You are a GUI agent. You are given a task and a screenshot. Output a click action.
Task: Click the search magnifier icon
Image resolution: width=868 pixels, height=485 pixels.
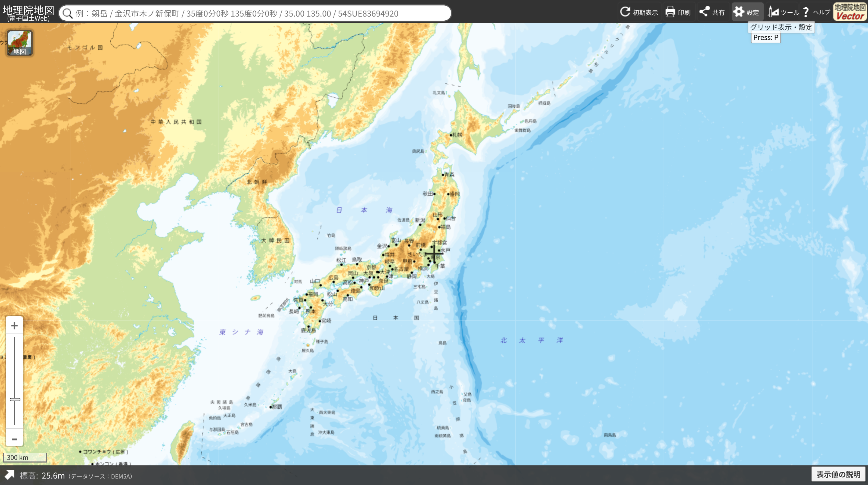68,14
